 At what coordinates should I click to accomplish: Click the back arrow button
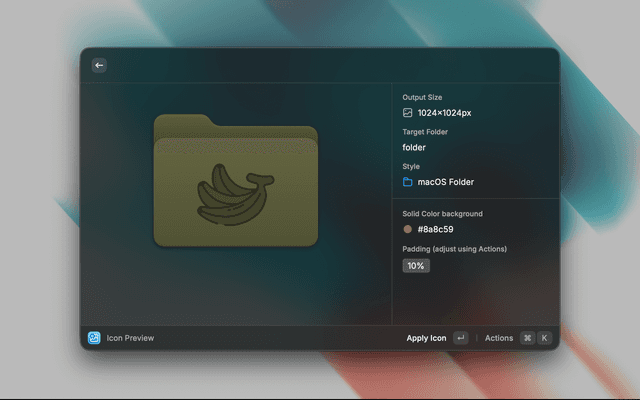coord(99,65)
